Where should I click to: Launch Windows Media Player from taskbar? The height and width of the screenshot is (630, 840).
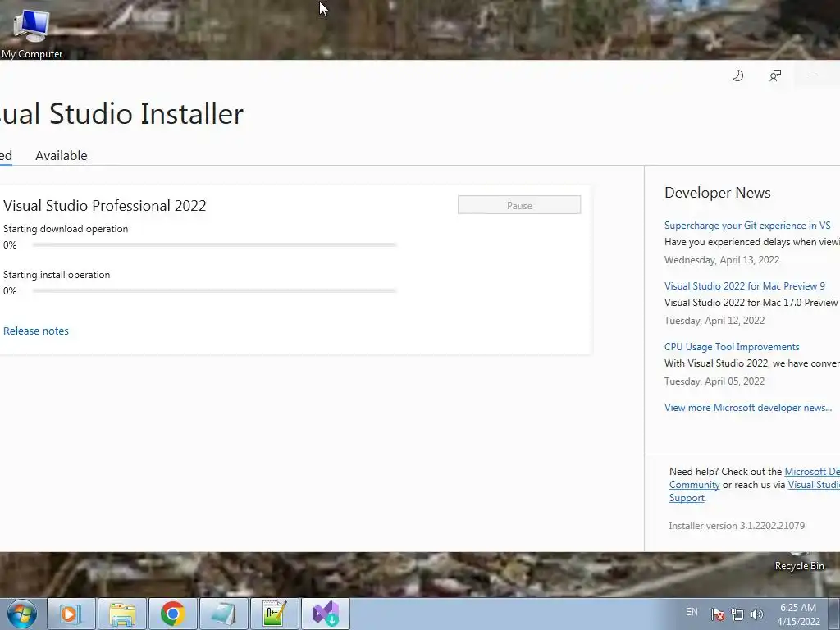point(71,614)
